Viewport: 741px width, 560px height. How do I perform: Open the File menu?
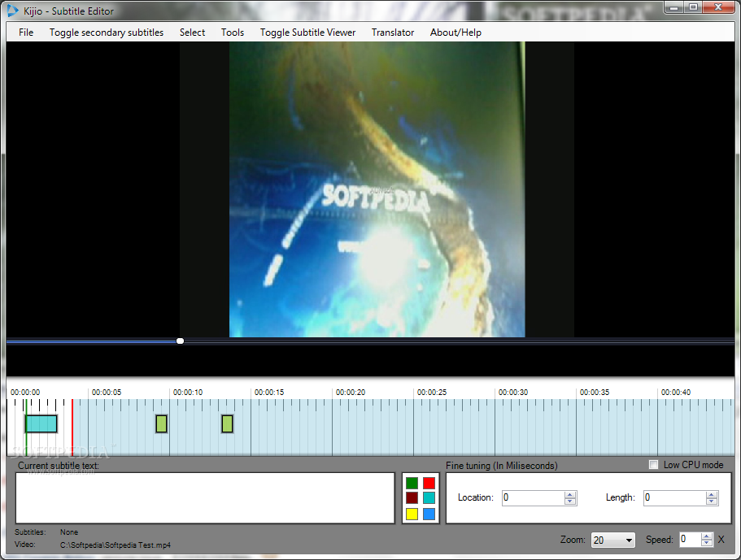click(26, 33)
